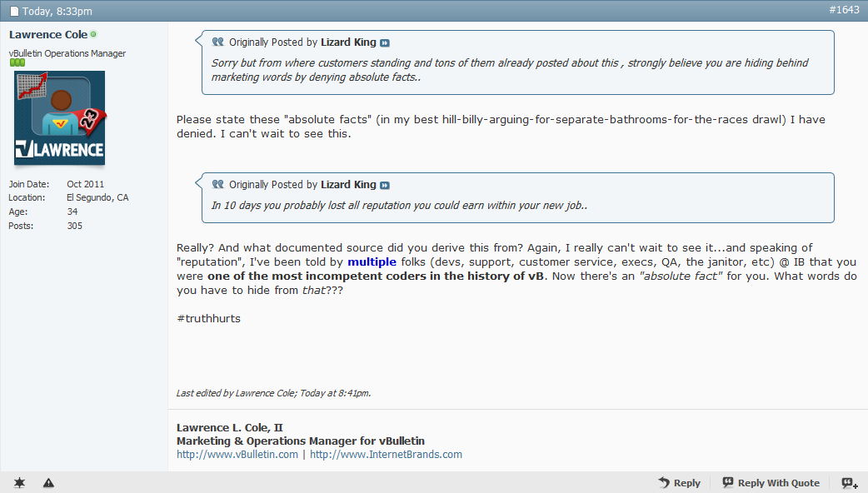Click the #truthhurts hashtag text
Viewport: 868px width, 493px height.
(209, 318)
